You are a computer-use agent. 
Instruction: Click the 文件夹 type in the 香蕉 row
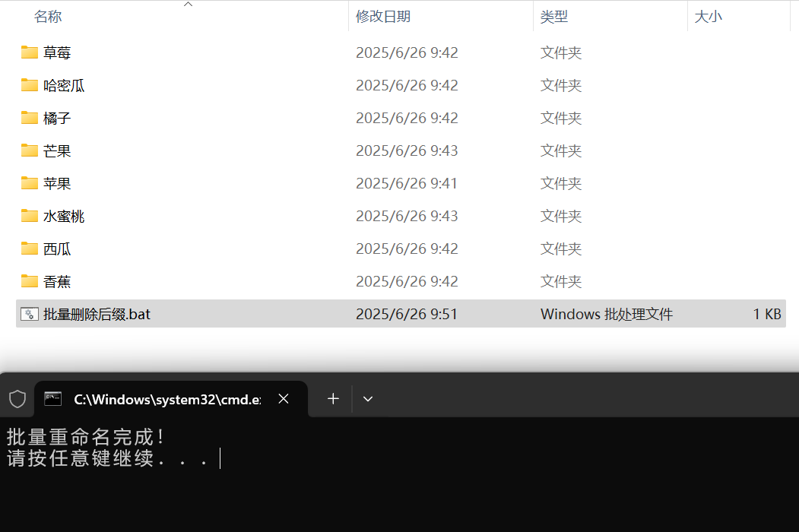click(561, 280)
